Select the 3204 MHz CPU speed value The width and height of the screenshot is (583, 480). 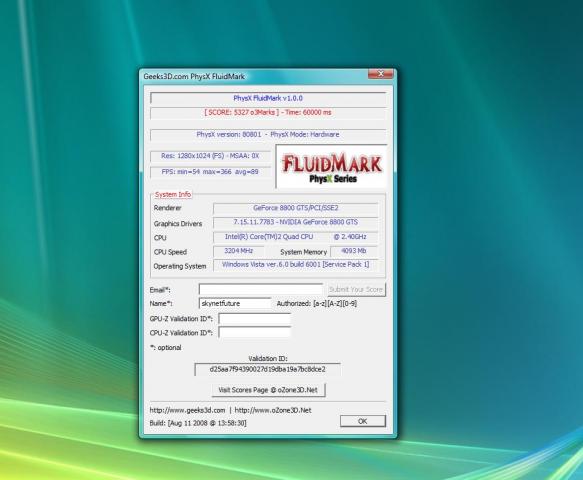point(239,251)
